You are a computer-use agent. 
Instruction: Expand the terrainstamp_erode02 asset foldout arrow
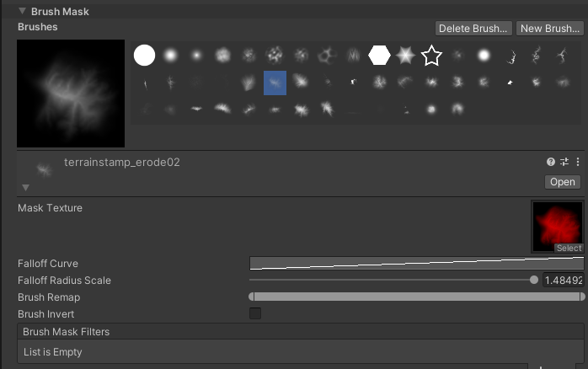pos(25,187)
